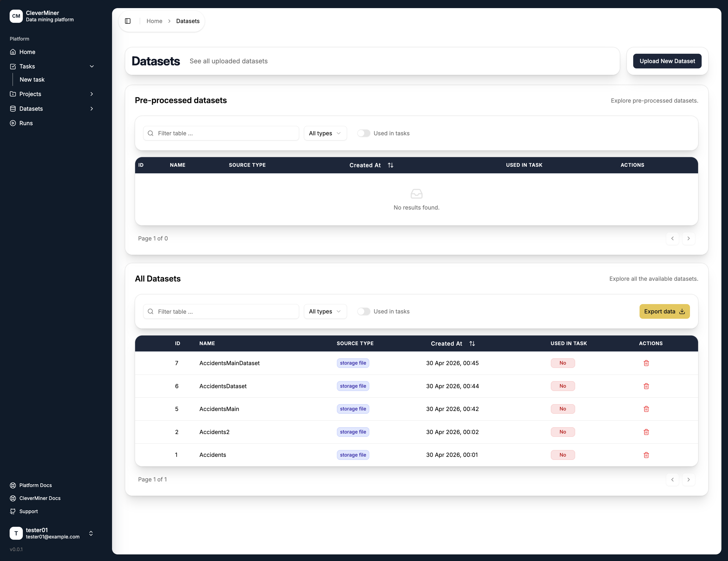The height and width of the screenshot is (561, 728).
Task: Collapse the Tasks sidebar section chevron
Action: (92, 66)
